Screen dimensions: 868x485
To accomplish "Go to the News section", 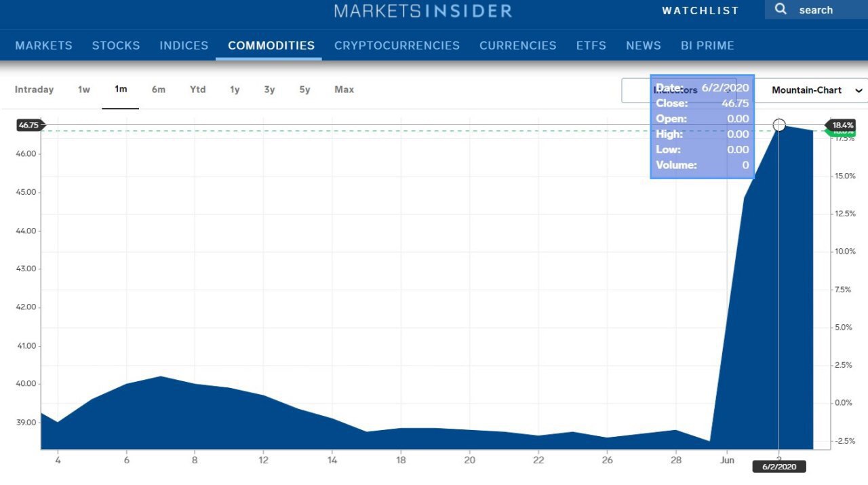I will pyautogui.click(x=644, y=45).
